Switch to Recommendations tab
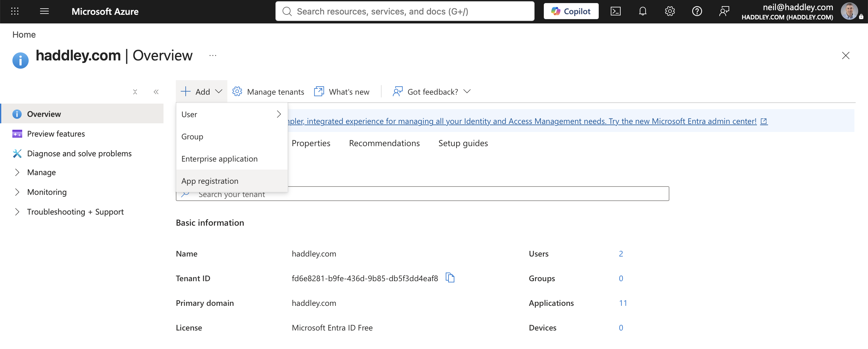 tap(384, 143)
